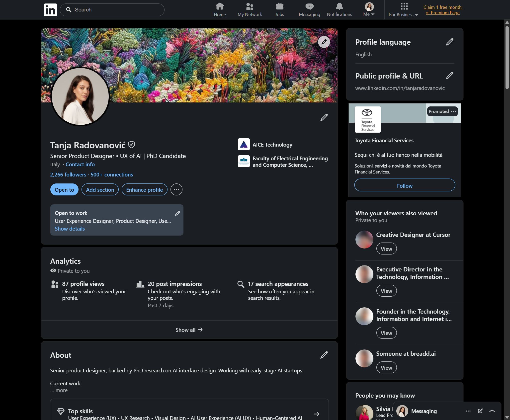Focus the Search input field

(112, 10)
